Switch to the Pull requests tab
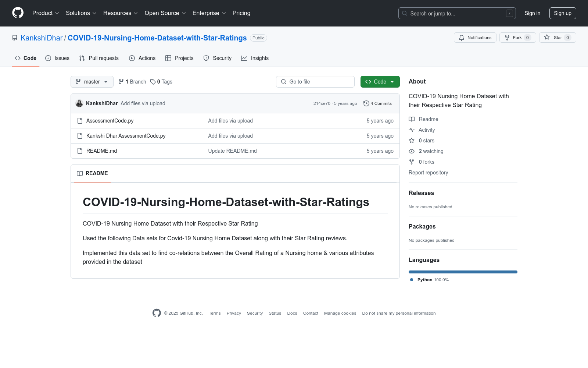 (x=99, y=58)
